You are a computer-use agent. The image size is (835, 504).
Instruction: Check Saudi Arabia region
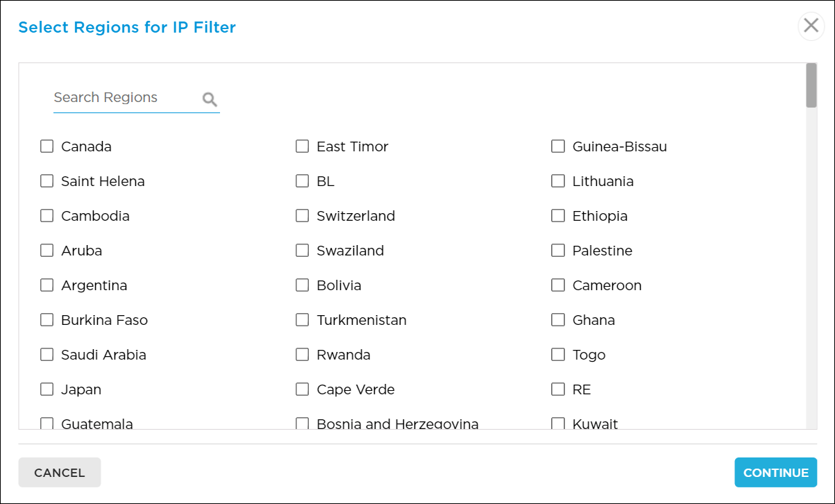click(x=47, y=354)
